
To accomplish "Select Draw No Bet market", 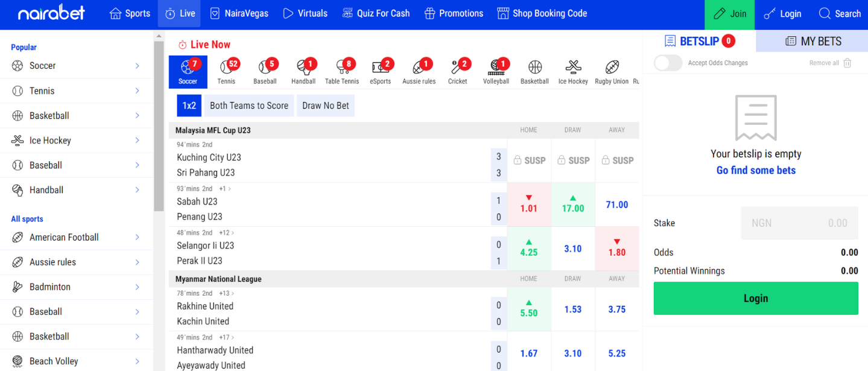I will pos(326,106).
